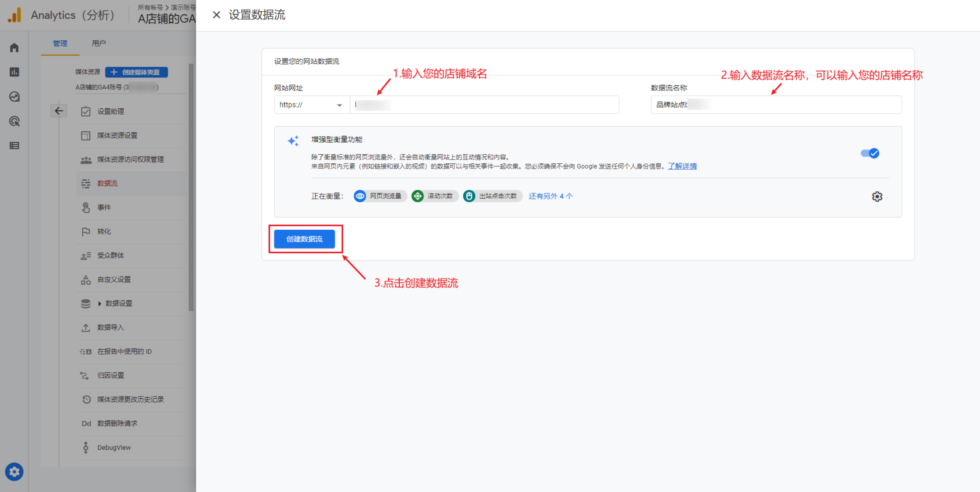Open the Reports bar-chart icon
This screenshot has height=492, width=980.
pos(14,72)
